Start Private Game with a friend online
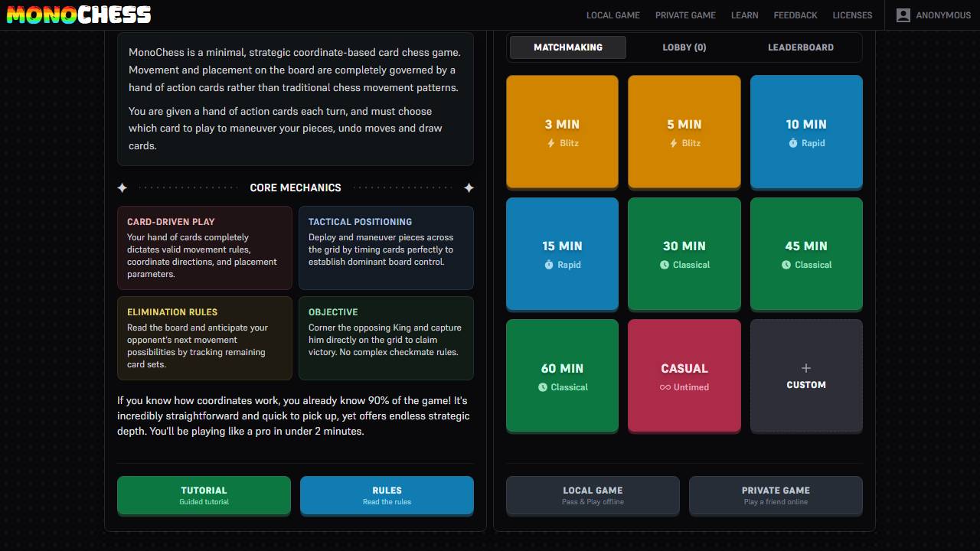Screen dimensions: 980x551 tap(776, 495)
